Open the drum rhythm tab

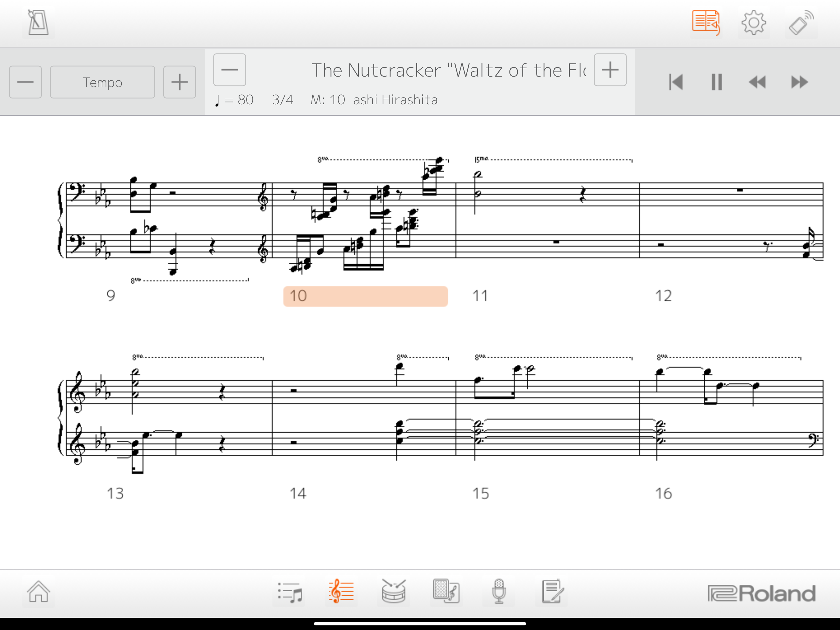394,592
